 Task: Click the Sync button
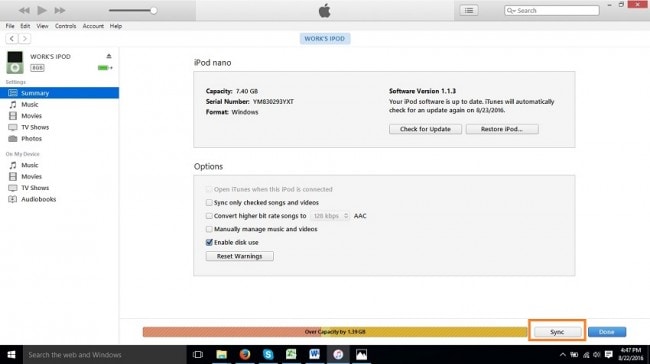click(557, 332)
